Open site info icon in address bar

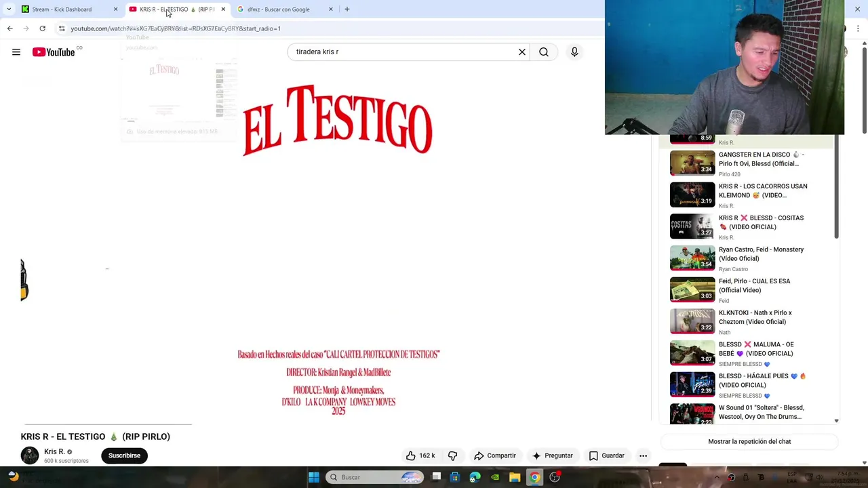62,28
